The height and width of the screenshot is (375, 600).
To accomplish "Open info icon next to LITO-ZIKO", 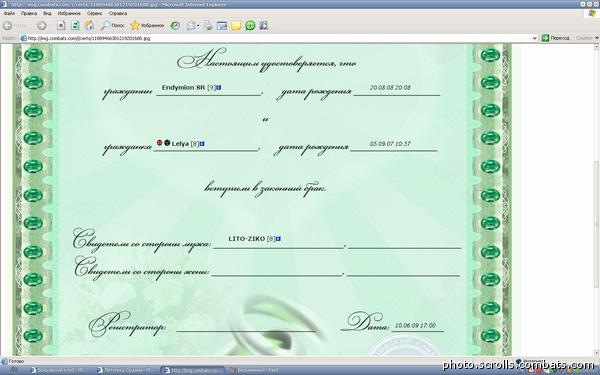I will coord(278,239).
